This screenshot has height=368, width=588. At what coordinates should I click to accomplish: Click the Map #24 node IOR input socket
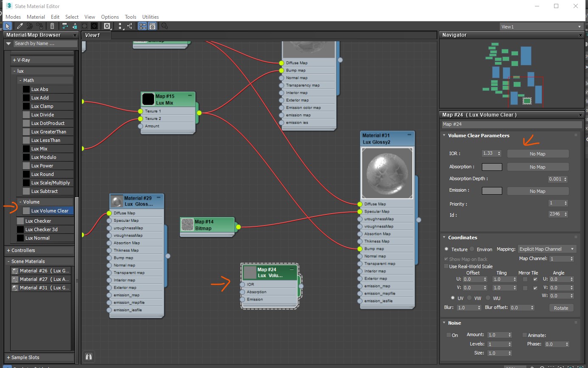pyautogui.click(x=242, y=285)
